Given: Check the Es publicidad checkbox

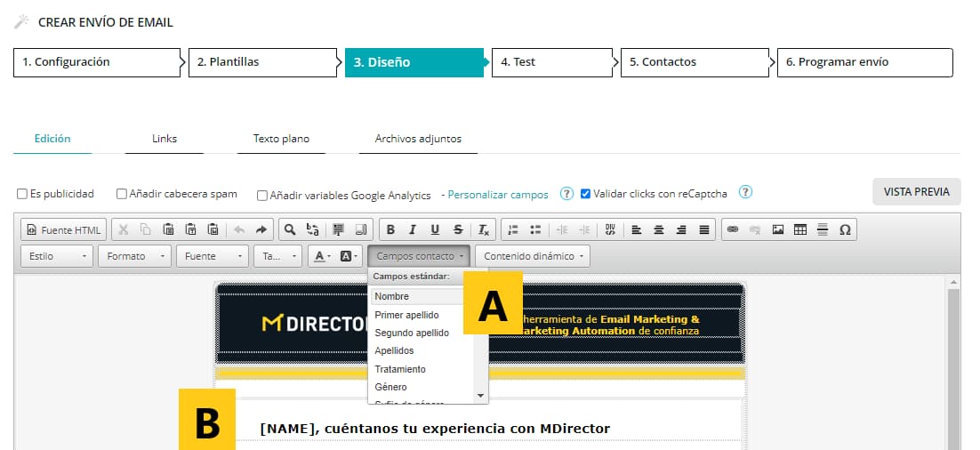Looking at the screenshot, I should (x=22, y=195).
